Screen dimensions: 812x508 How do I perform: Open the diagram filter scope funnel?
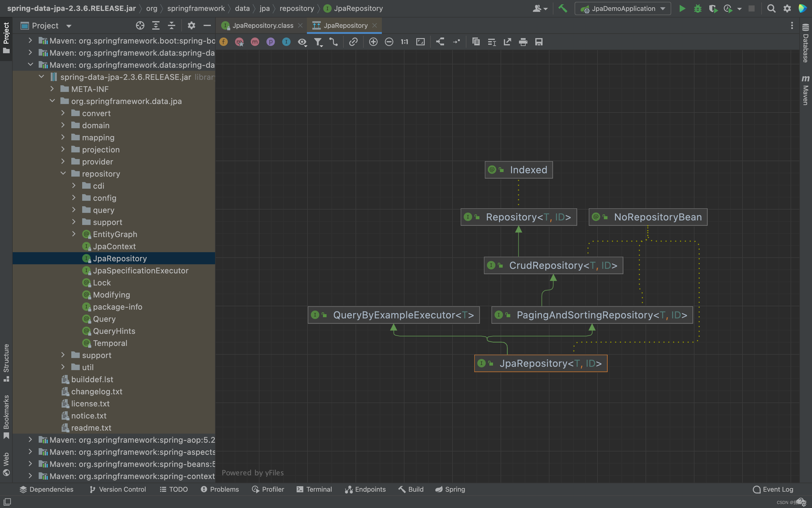click(318, 42)
